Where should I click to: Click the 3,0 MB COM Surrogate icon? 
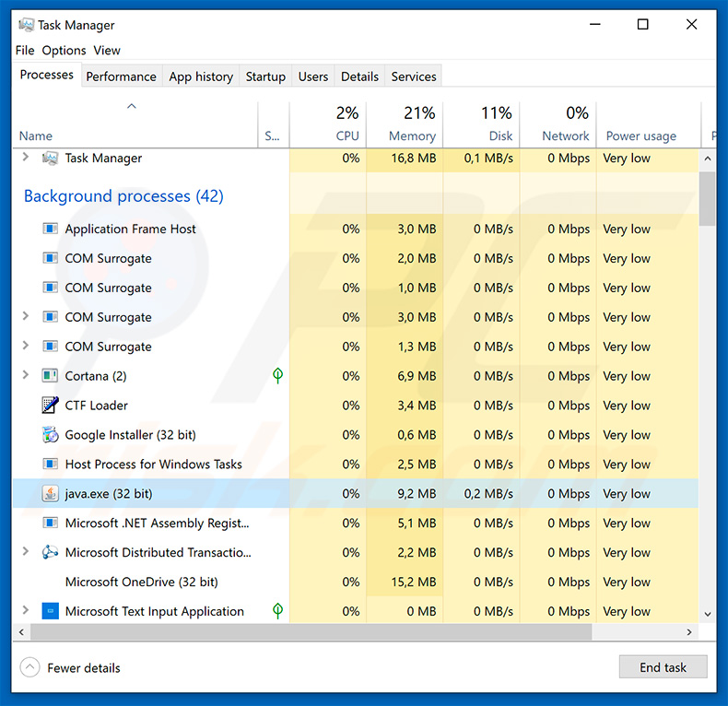50,317
